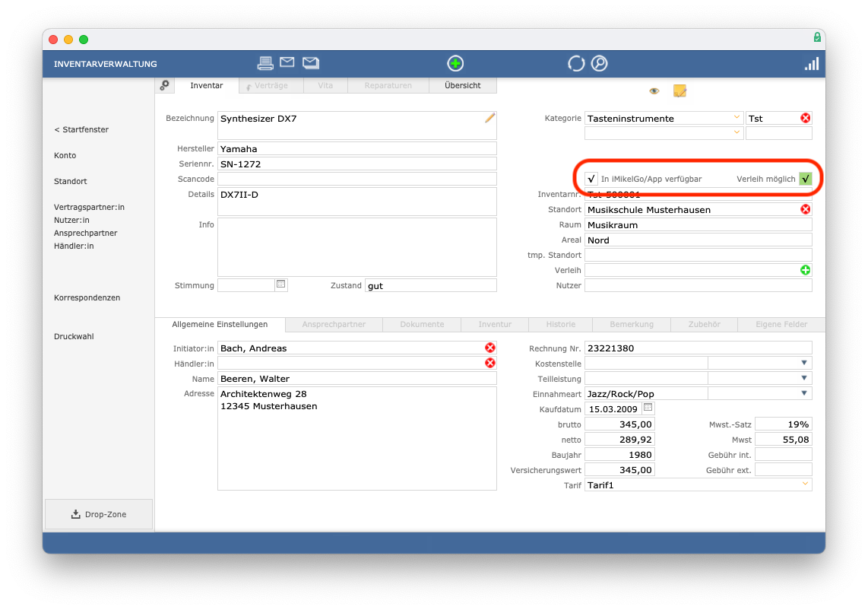868x610 pixels.
Task: Click the Seriennr. field SN-1272
Action: point(357,164)
